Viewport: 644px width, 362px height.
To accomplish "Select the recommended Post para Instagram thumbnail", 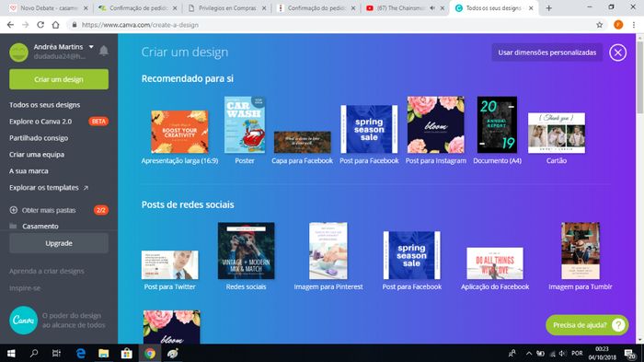I will pyautogui.click(x=436, y=124).
